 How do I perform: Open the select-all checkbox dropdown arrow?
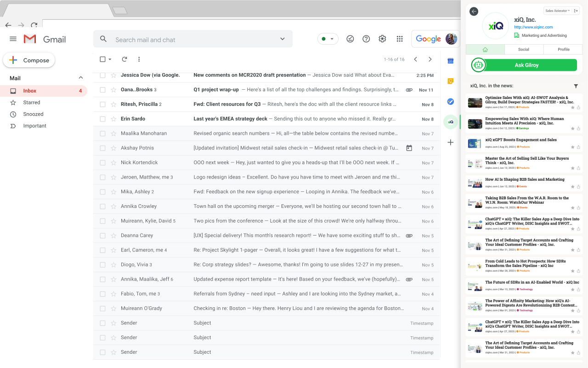pos(110,59)
